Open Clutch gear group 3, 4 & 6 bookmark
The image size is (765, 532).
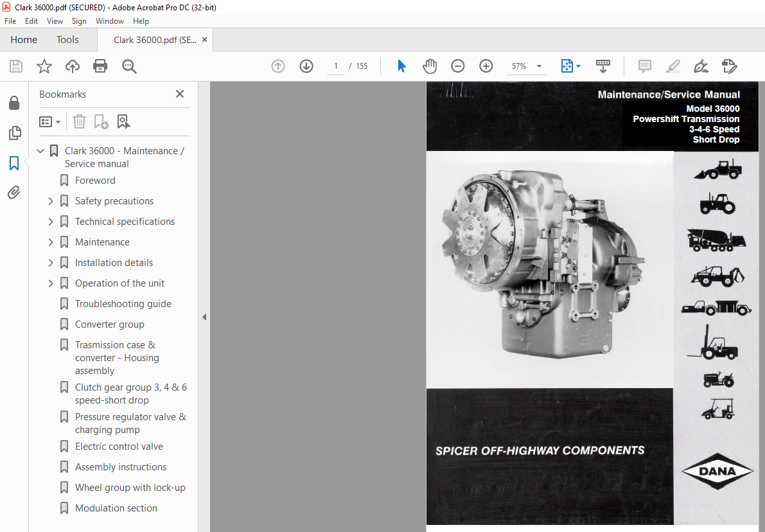(131, 394)
